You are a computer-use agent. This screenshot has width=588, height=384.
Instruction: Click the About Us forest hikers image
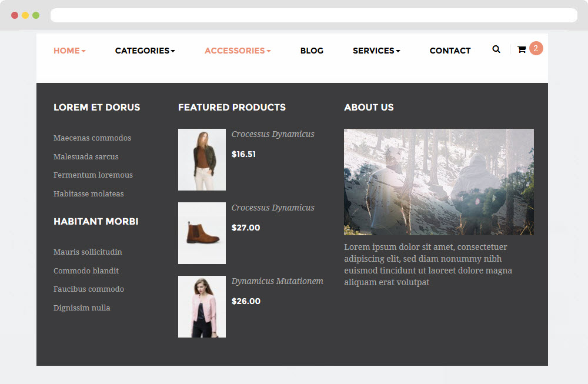point(439,182)
